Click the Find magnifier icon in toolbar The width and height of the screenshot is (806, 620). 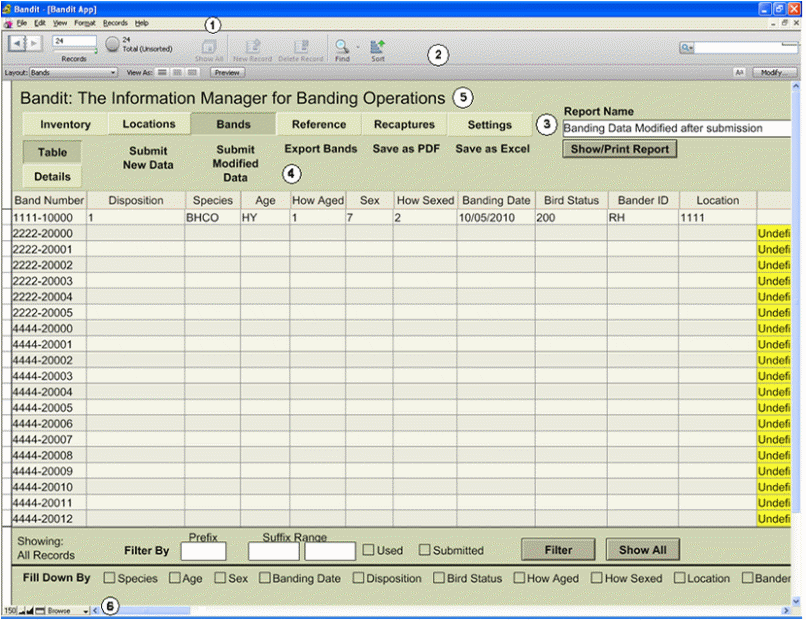click(x=342, y=46)
